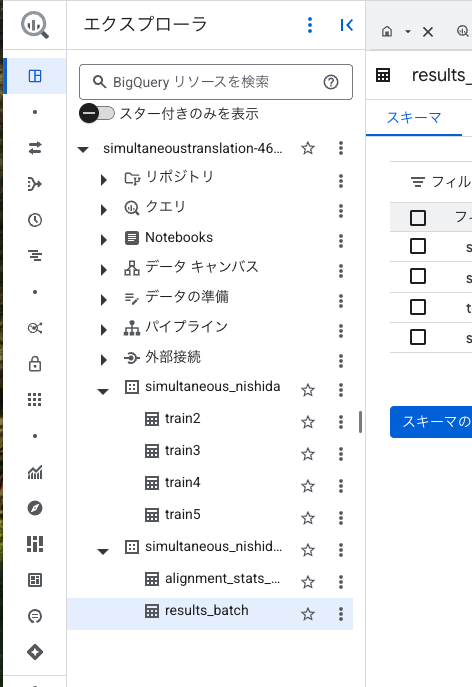The image size is (472, 687).
Task: Open Data transfers arrows icon in sidebar
Action: click(35, 148)
